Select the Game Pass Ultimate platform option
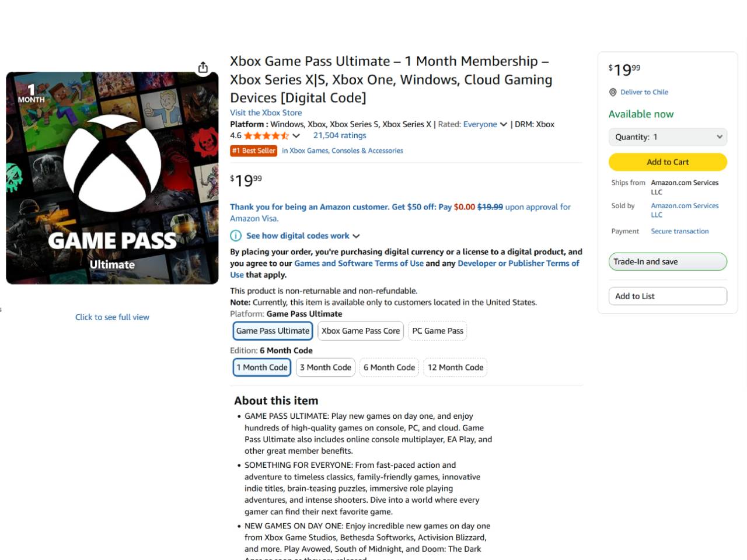The height and width of the screenshot is (560, 747). click(x=273, y=331)
